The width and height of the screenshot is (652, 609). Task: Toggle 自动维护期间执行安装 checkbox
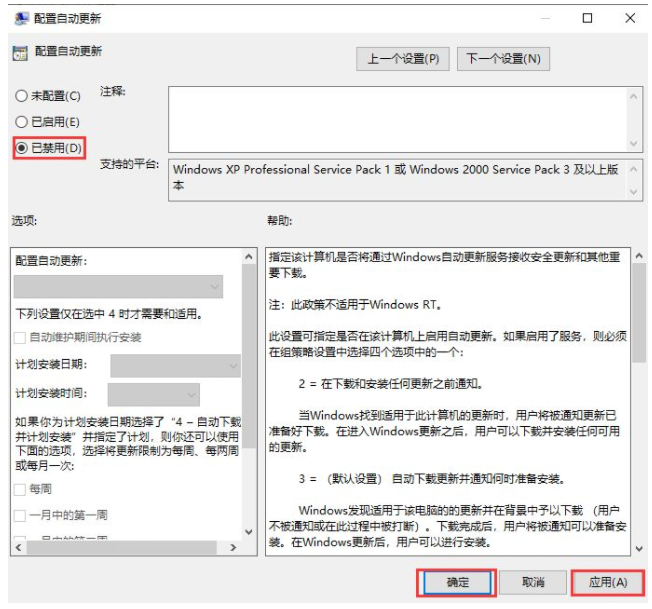21,338
